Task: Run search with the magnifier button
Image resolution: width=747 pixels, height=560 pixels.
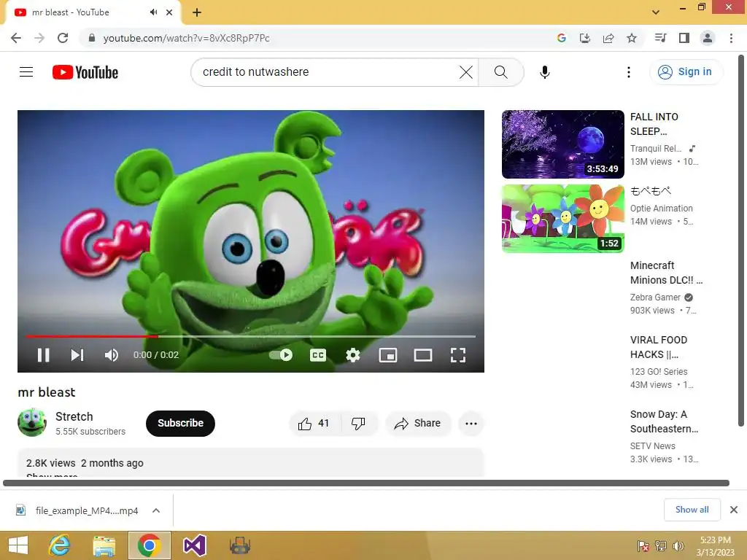Action: [x=500, y=72]
